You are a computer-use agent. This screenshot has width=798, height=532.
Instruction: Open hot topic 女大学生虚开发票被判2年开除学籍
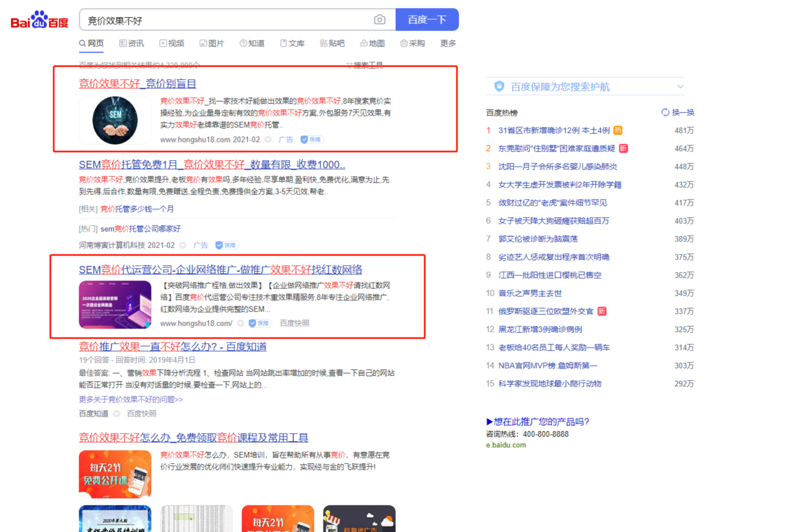pos(560,185)
